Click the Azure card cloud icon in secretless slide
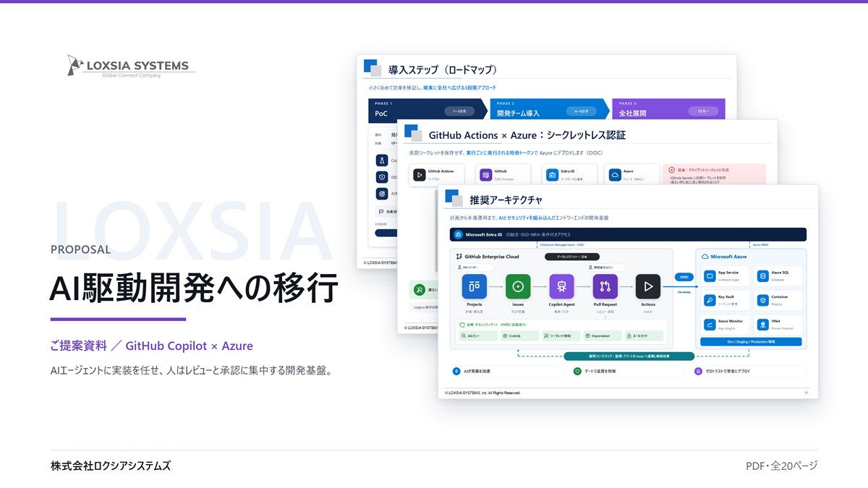The image size is (868, 488). pyautogui.click(x=615, y=175)
